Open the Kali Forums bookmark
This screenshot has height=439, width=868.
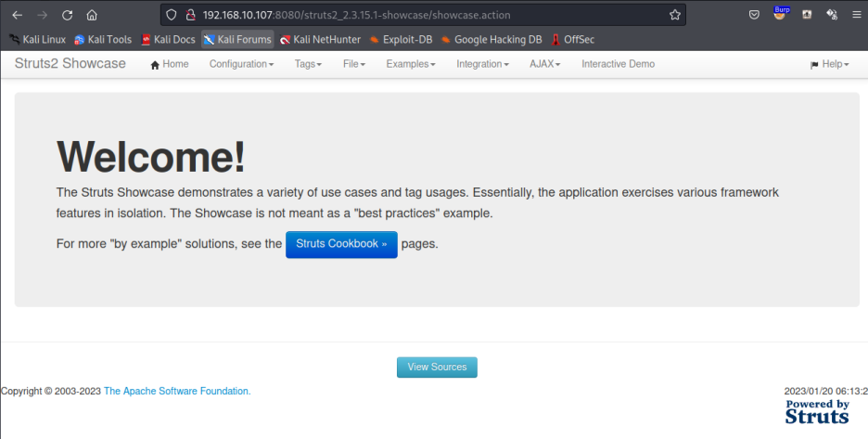pyautogui.click(x=237, y=39)
